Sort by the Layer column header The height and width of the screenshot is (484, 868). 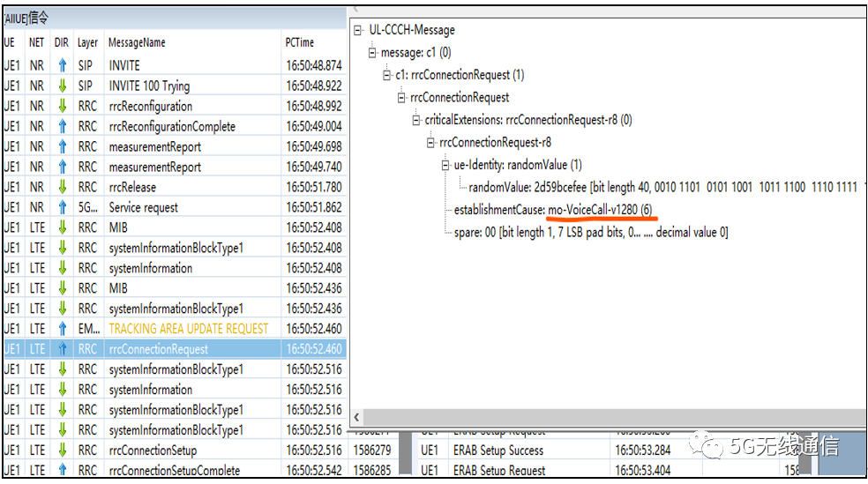[x=87, y=42]
